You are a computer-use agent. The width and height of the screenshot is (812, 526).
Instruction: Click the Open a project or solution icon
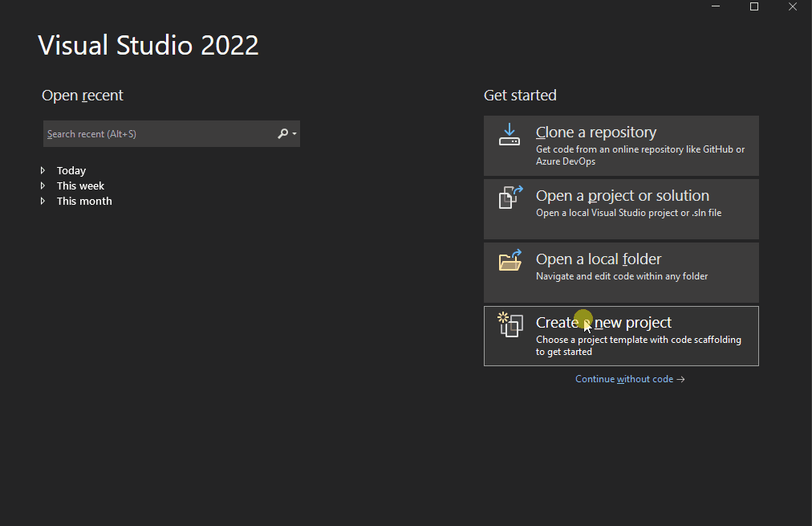[x=510, y=198]
